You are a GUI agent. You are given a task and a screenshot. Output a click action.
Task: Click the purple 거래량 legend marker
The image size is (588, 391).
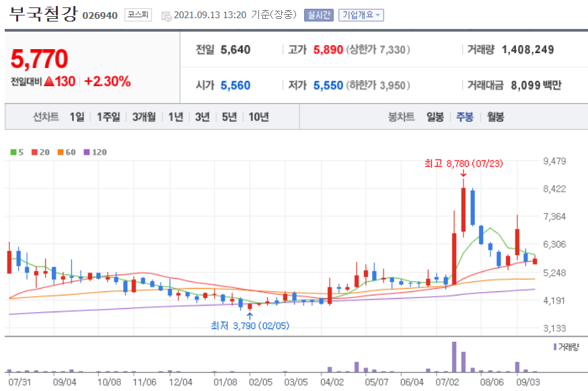pyautogui.click(x=555, y=347)
